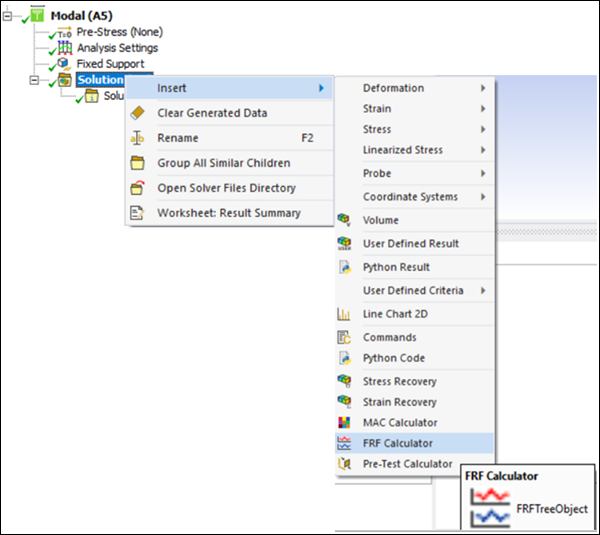Select Group All Similar Children
Viewport: 600px width, 535px height.
click(x=230, y=163)
